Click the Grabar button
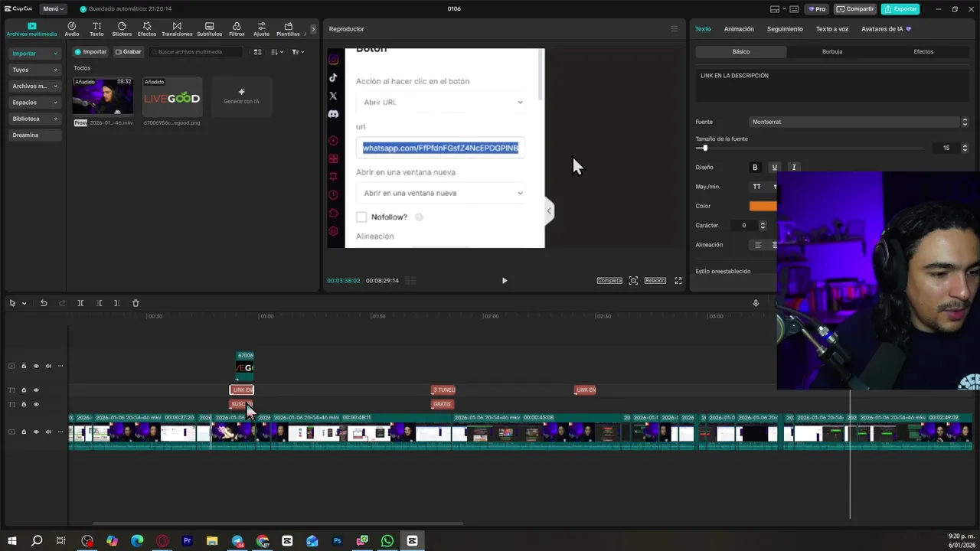The width and height of the screenshot is (980, 551). [x=129, y=52]
